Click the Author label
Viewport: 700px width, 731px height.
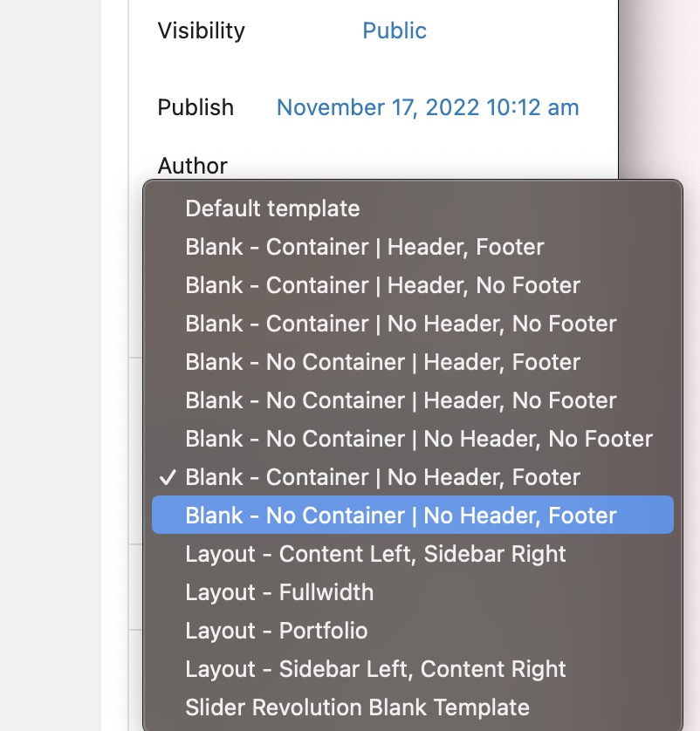click(192, 166)
